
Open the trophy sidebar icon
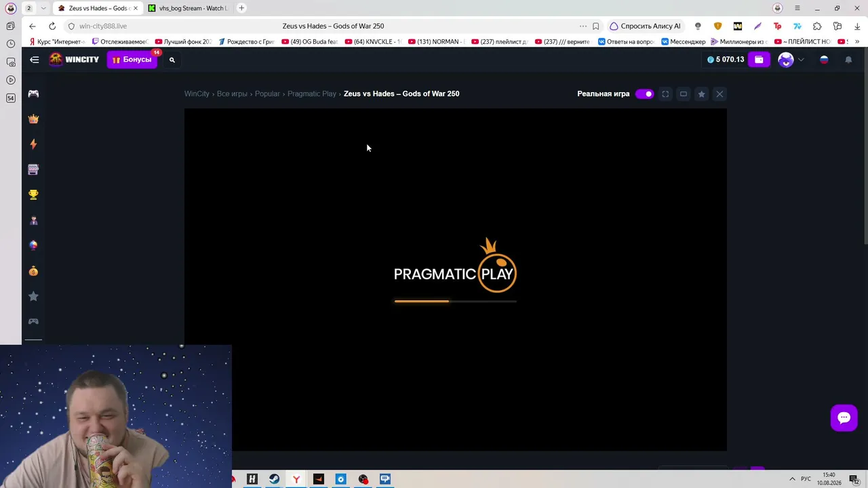point(33,195)
